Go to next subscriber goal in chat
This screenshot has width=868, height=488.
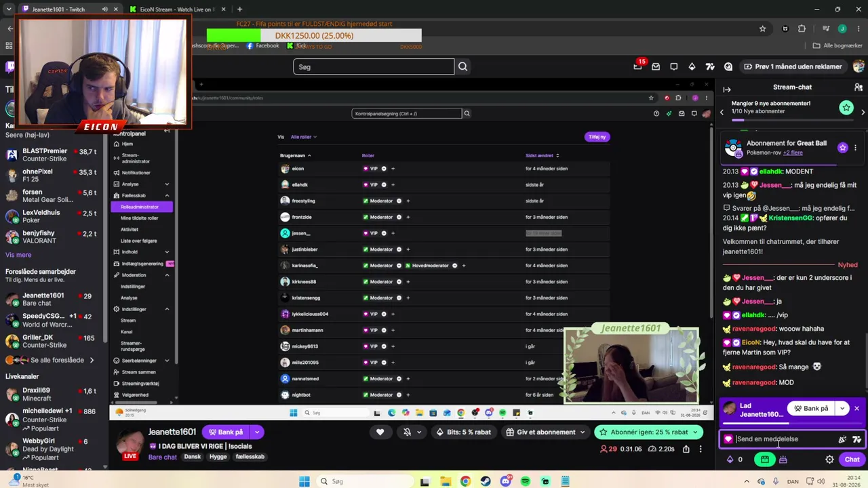click(863, 112)
